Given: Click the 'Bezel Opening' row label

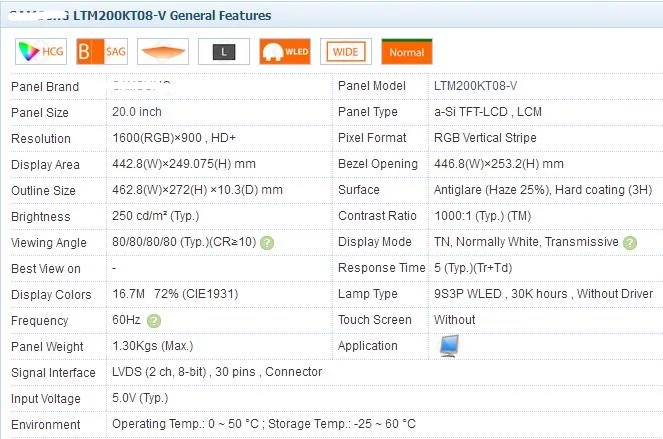Looking at the screenshot, I should [x=378, y=164].
